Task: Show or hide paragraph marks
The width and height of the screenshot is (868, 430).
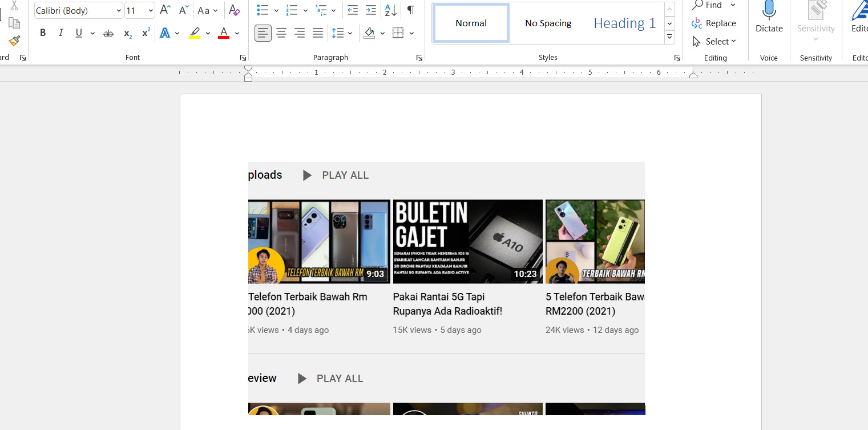Action: [x=411, y=10]
